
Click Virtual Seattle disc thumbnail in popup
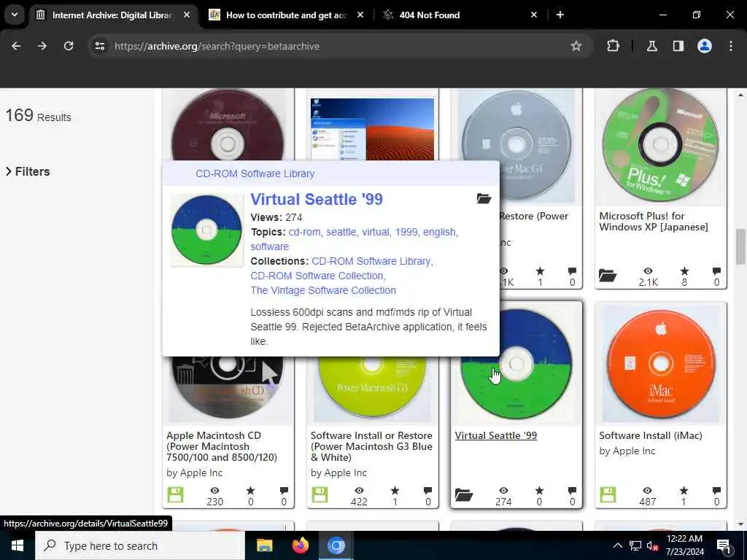coord(206,230)
